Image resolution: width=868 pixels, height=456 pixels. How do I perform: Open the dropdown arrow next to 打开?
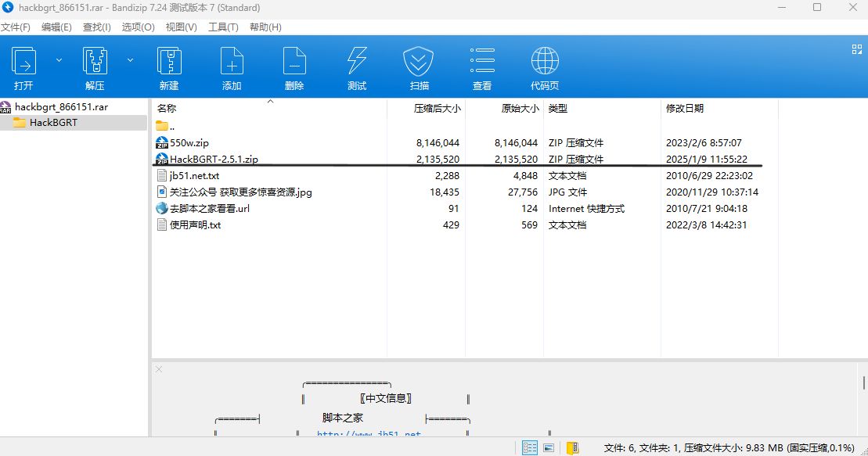pos(59,59)
